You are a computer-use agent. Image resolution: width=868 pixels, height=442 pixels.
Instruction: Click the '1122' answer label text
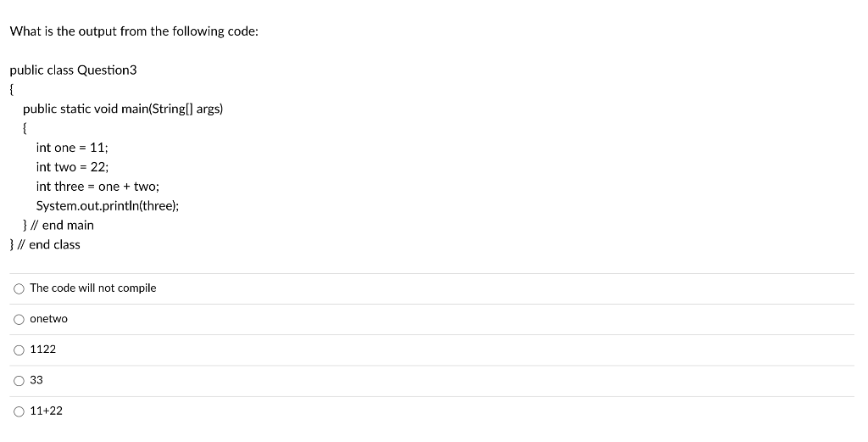click(42, 350)
